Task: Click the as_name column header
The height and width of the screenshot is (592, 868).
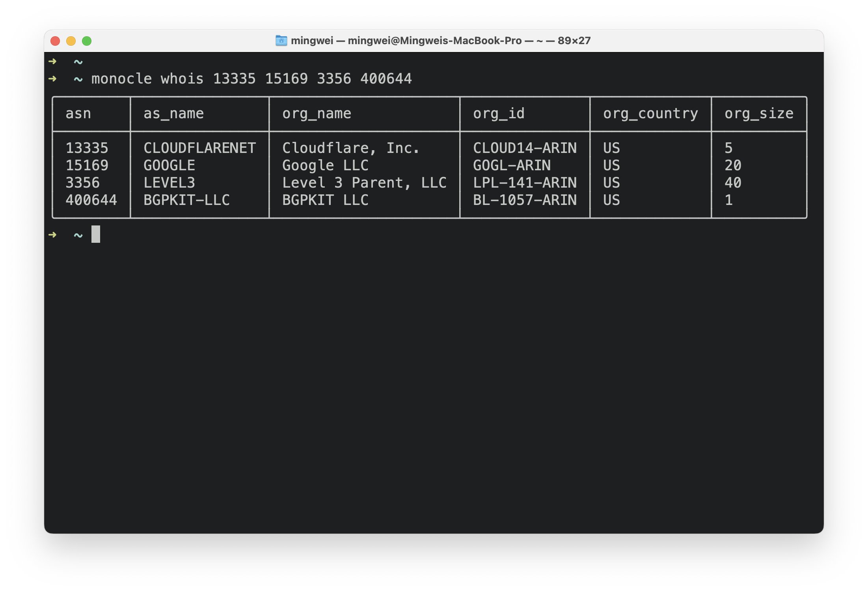Action: point(173,114)
